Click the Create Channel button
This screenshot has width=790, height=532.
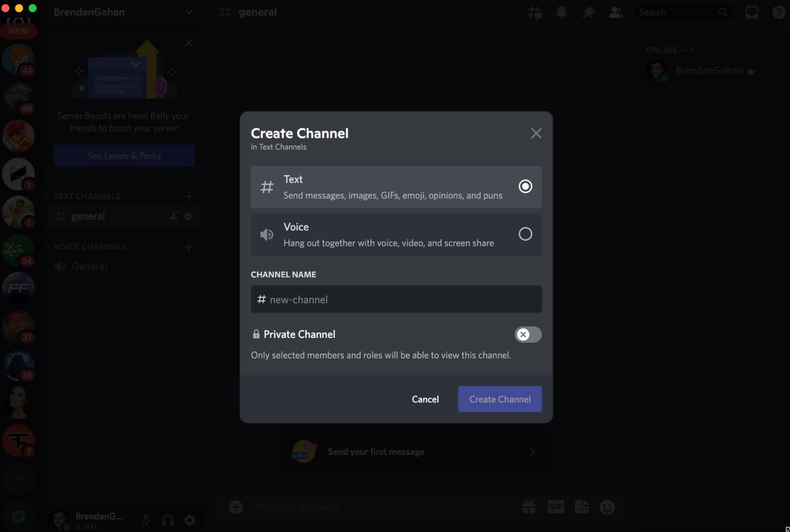tap(500, 399)
